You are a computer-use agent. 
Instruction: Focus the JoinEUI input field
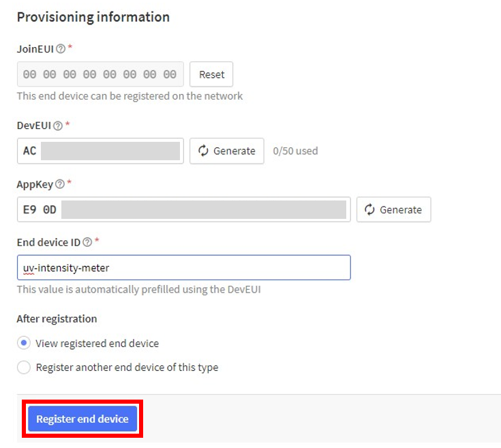[x=100, y=74]
